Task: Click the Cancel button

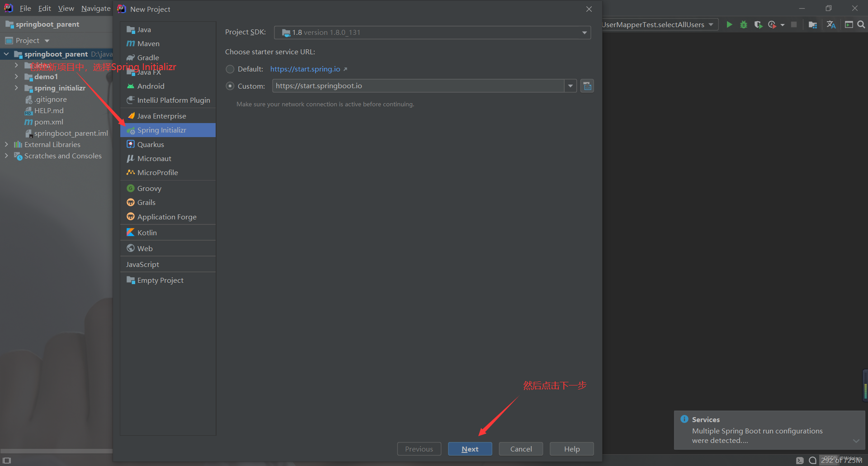Action: tap(521, 449)
